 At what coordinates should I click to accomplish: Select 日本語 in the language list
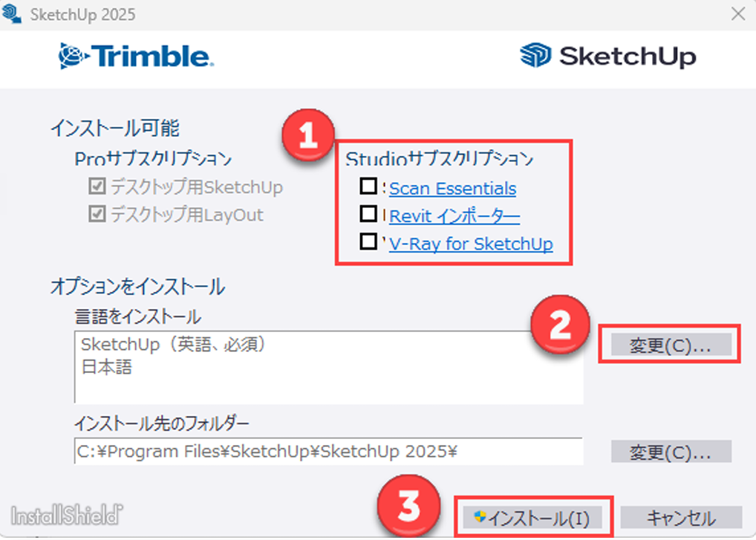coord(106,367)
